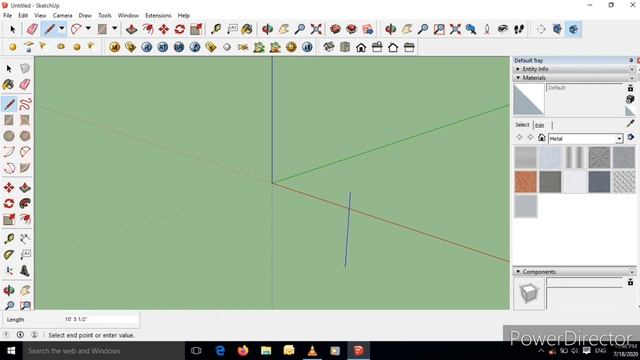The width and height of the screenshot is (640, 360).
Task: Click the Create Material icon in Materials panel
Action: point(630,99)
